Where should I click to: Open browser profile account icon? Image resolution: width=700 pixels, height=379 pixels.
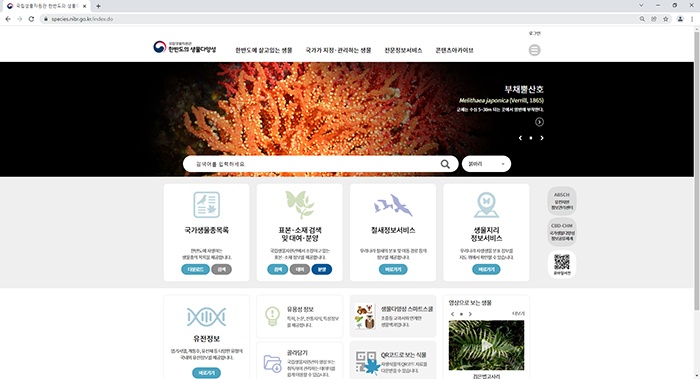680,19
